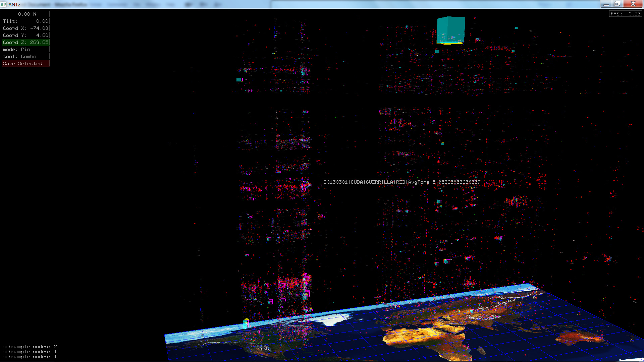Click the Coord X field
Image resolution: width=644 pixels, height=362 pixels.
(x=26, y=28)
